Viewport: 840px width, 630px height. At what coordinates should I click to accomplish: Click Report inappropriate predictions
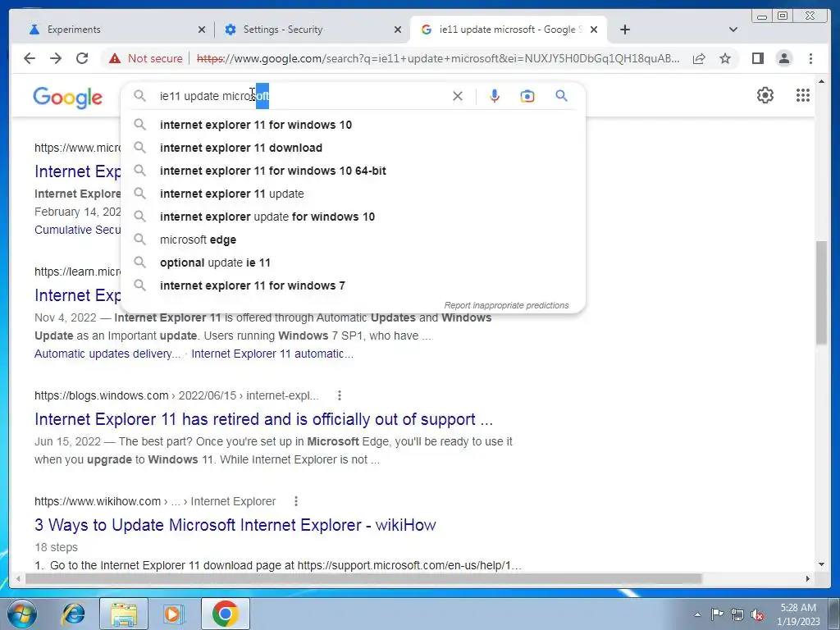[506, 305]
